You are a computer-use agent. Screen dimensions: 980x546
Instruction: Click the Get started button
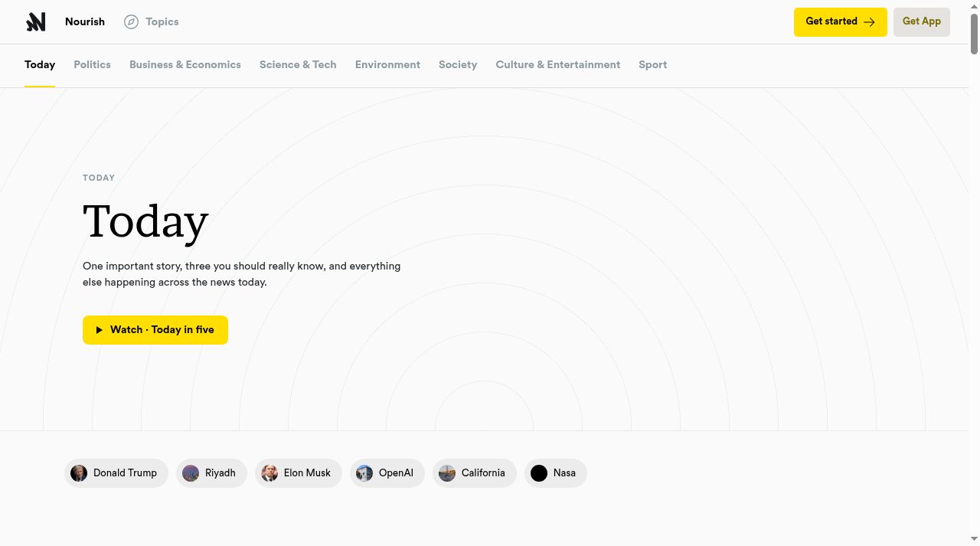(840, 21)
